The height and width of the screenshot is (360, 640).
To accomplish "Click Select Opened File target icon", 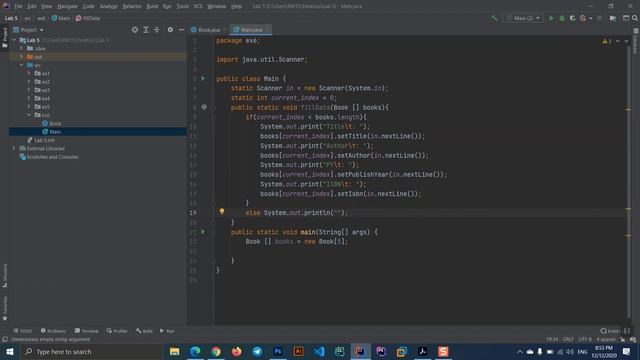I will [135, 30].
